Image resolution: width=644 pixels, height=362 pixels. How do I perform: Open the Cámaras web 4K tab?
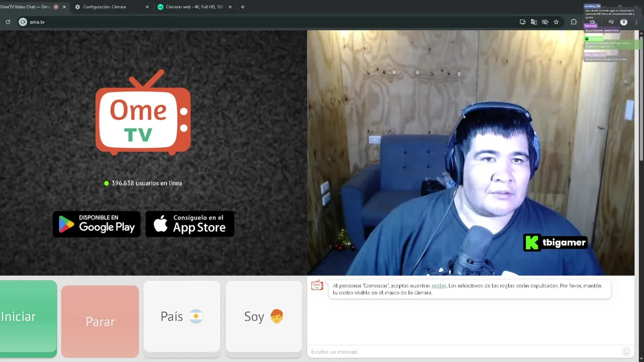point(194,7)
